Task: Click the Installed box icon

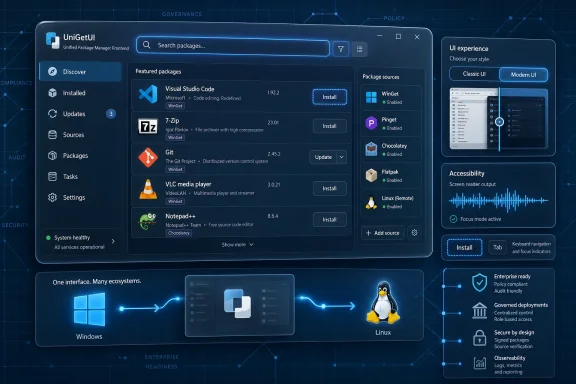Action: [x=53, y=93]
